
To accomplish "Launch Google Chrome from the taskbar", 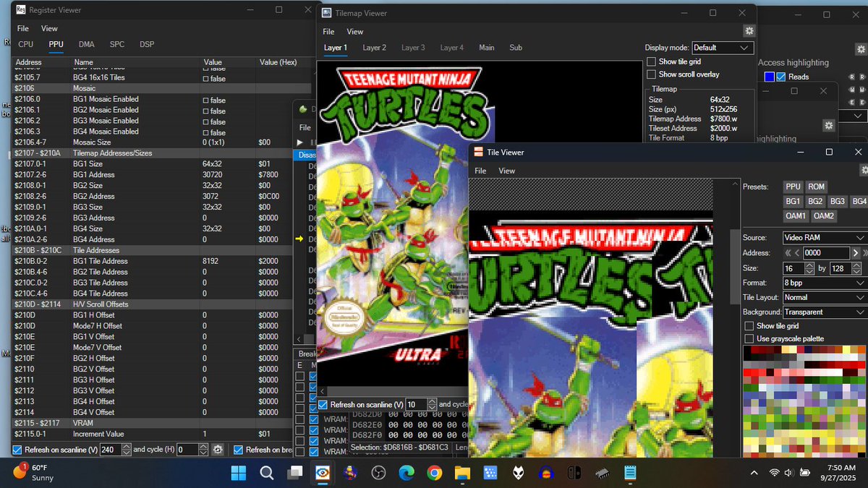I will (434, 474).
